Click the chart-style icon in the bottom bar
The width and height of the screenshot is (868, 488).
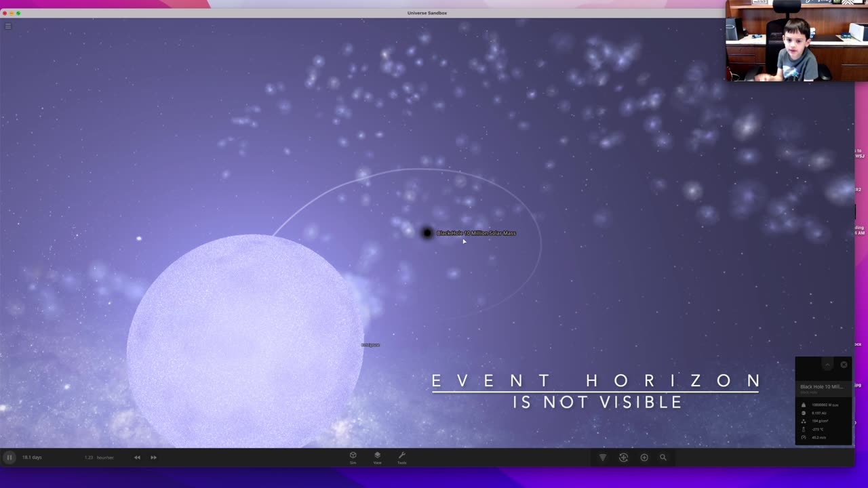pyautogui.click(x=602, y=457)
